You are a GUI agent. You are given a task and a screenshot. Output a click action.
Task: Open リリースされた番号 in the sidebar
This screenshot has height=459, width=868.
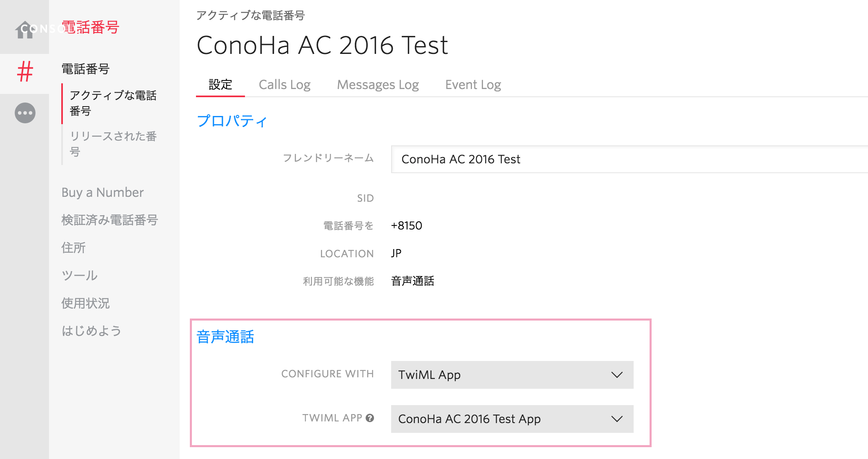click(x=114, y=144)
